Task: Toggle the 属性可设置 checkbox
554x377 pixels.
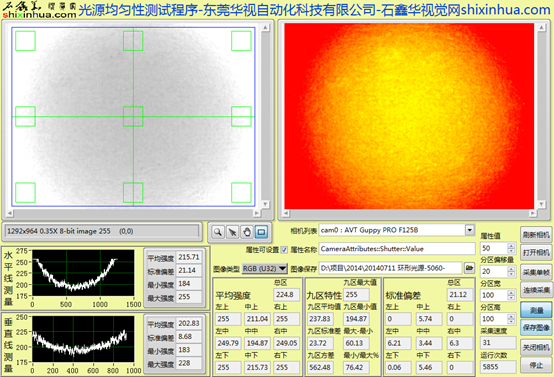Action: 284,250
